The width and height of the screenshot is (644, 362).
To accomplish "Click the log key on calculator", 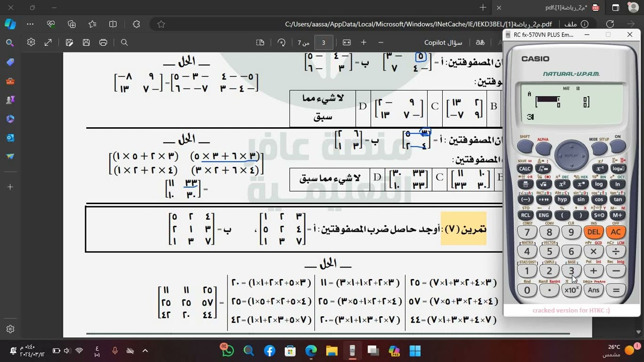I will (599, 184).
